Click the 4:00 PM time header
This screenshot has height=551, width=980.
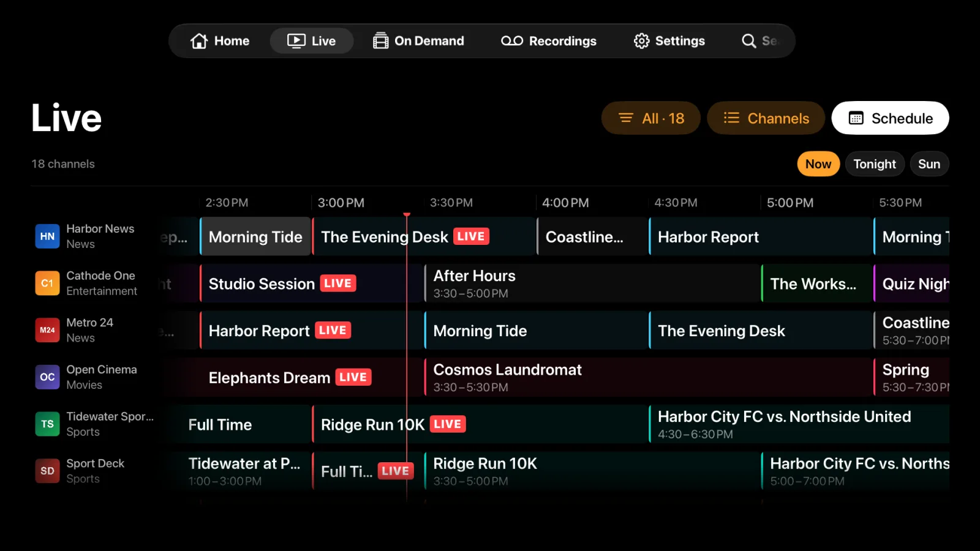[x=565, y=203]
